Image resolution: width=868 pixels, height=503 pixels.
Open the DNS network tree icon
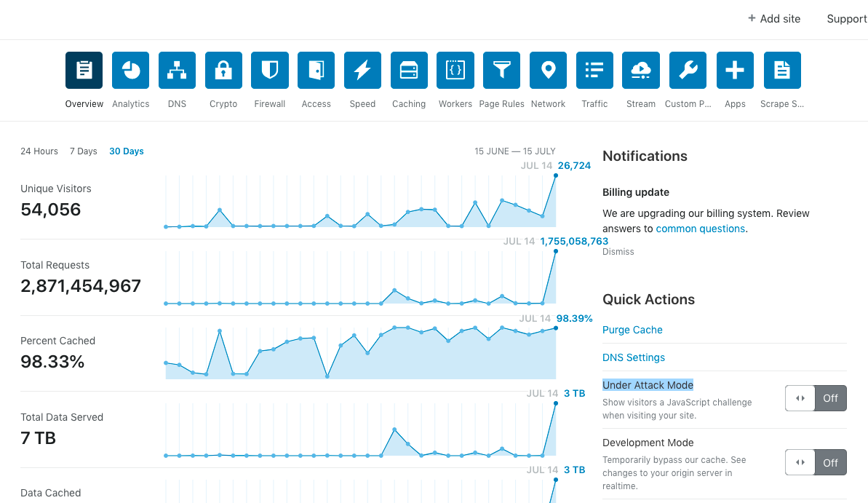point(177,71)
